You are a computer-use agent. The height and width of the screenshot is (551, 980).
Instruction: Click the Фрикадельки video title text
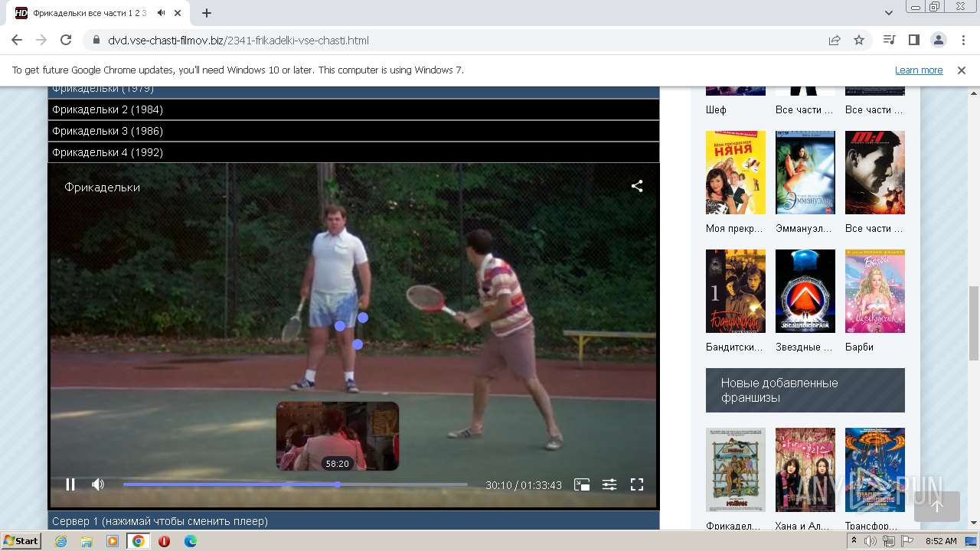coord(102,187)
